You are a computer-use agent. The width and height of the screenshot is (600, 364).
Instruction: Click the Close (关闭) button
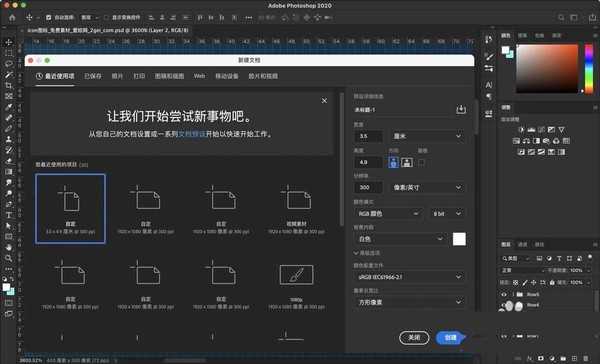click(414, 338)
